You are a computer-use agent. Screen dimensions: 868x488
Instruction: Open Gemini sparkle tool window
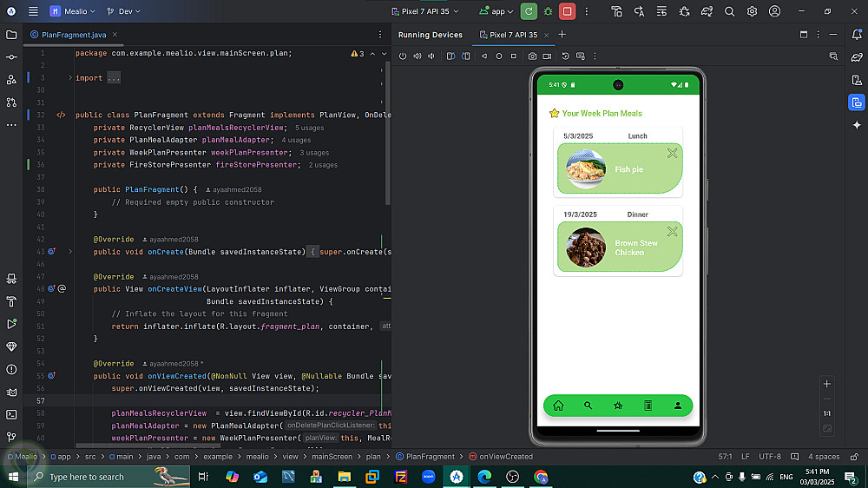pos(857,125)
